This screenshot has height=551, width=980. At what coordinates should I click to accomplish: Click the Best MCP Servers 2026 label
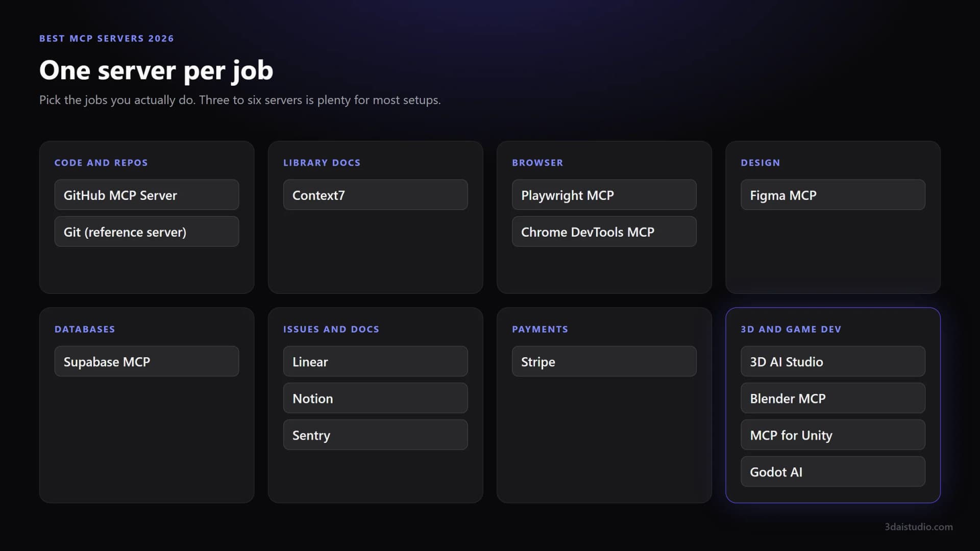(107, 38)
